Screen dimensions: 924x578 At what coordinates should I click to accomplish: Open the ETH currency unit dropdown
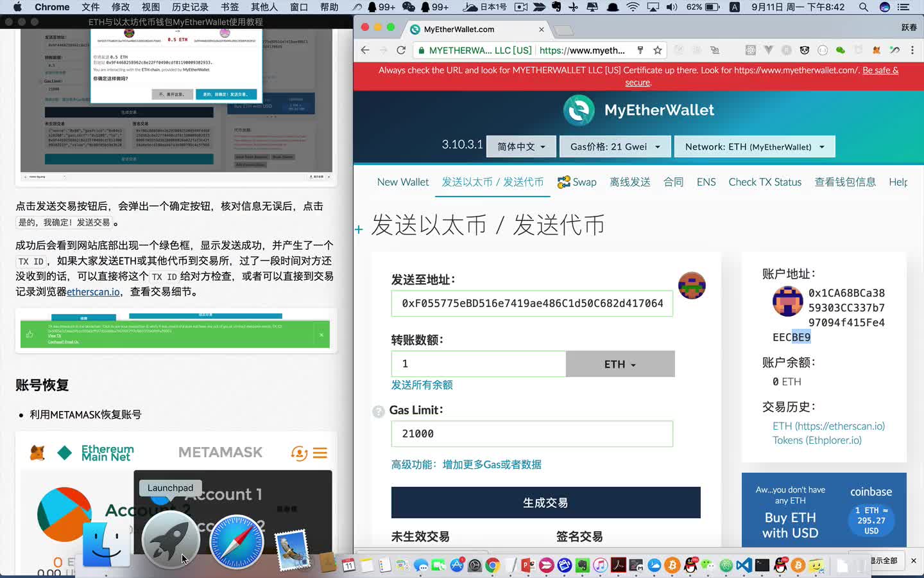[x=620, y=364]
